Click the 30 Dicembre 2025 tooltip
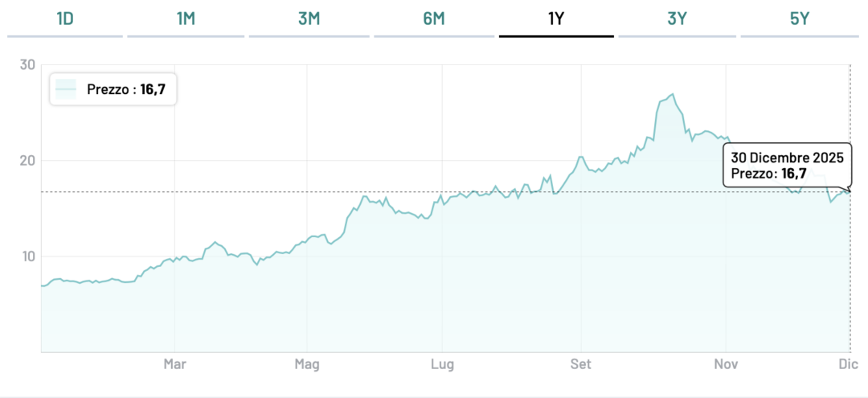Image resolution: width=868 pixels, height=398 pixels. pyautogui.click(x=787, y=166)
